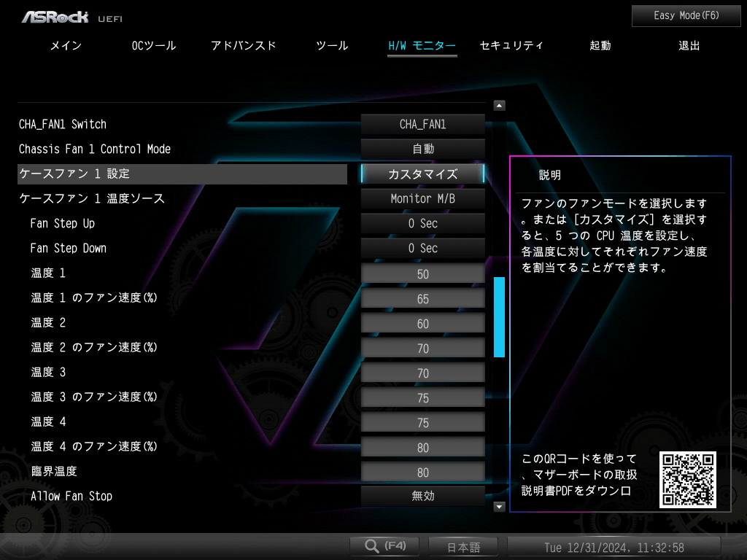Open the セキュリティ tab
747x560 pixels.
click(511, 46)
